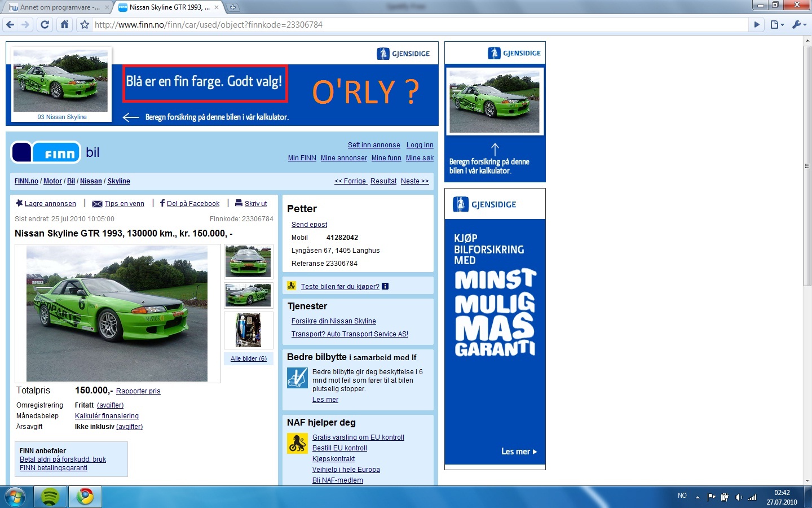
Task: Click Les mer under Bedre bilbytte
Action: pos(325,400)
